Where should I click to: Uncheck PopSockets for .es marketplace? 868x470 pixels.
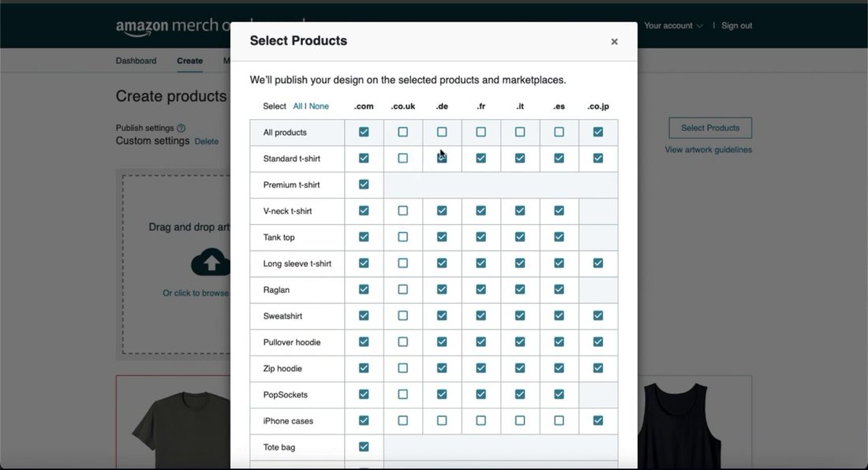(559, 394)
